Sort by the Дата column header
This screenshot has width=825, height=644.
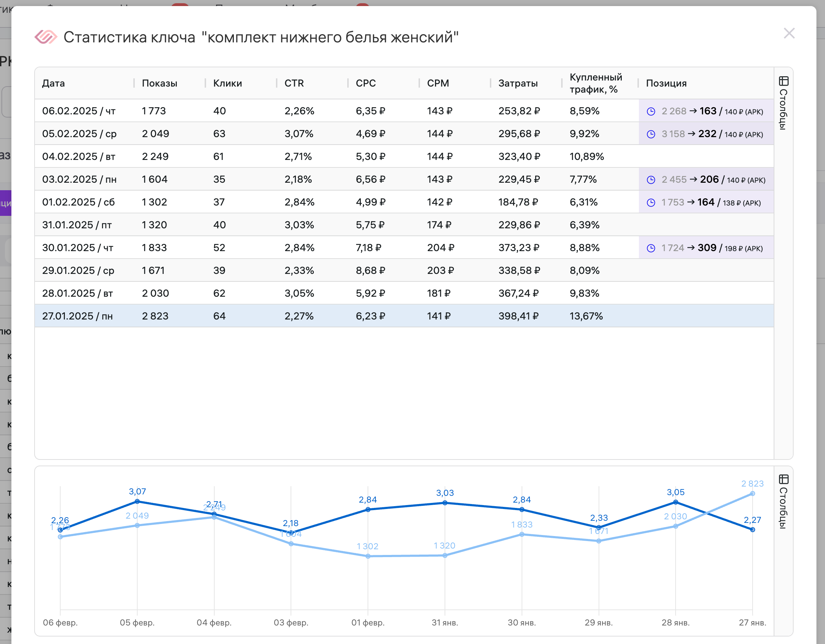coord(53,83)
